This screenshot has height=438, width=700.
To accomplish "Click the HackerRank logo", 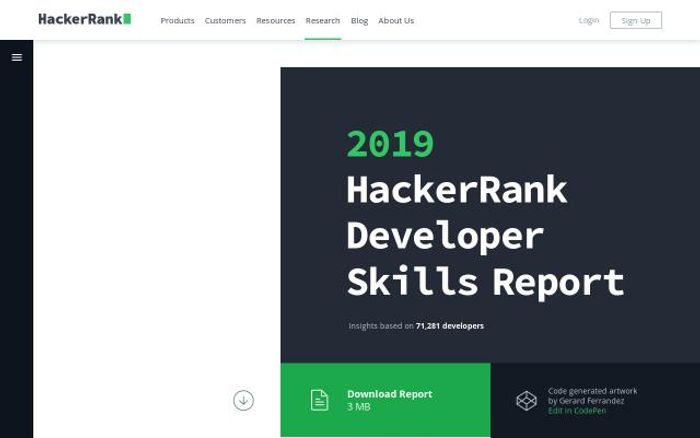I will point(85,19).
